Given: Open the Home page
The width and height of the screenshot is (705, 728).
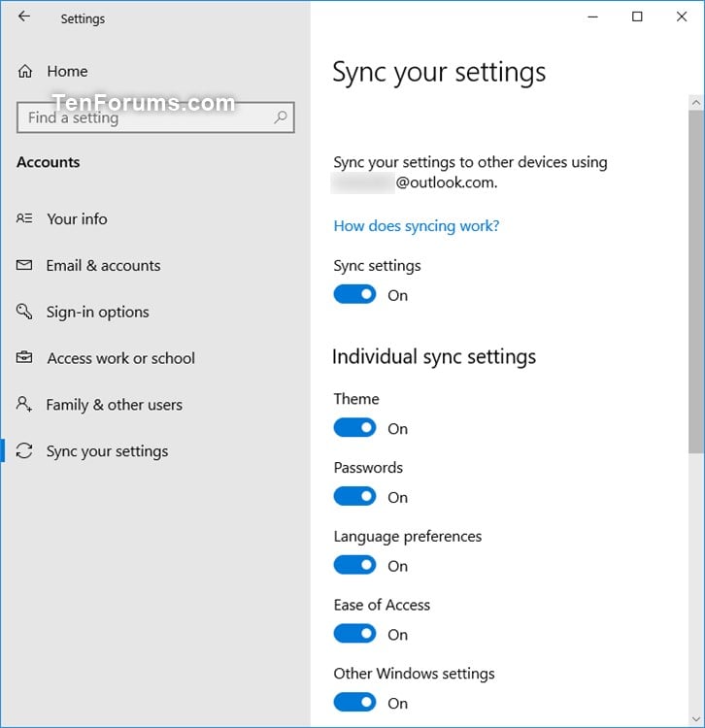Looking at the screenshot, I should (x=67, y=72).
